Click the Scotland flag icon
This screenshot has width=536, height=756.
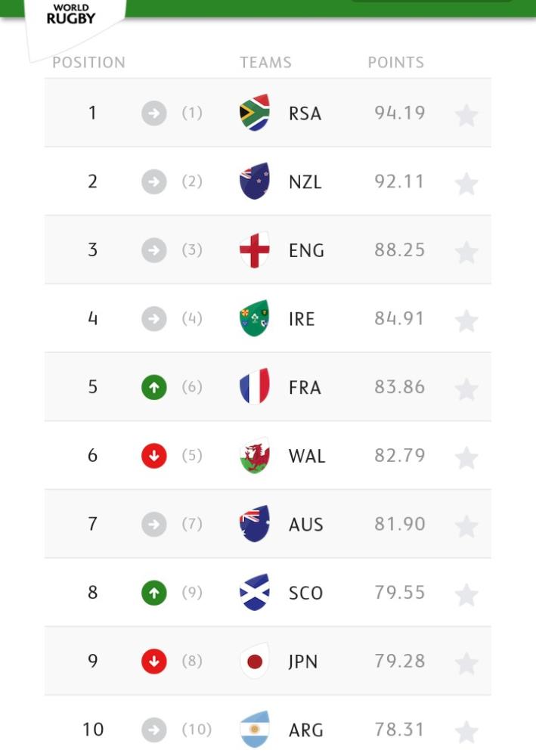tap(255, 593)
